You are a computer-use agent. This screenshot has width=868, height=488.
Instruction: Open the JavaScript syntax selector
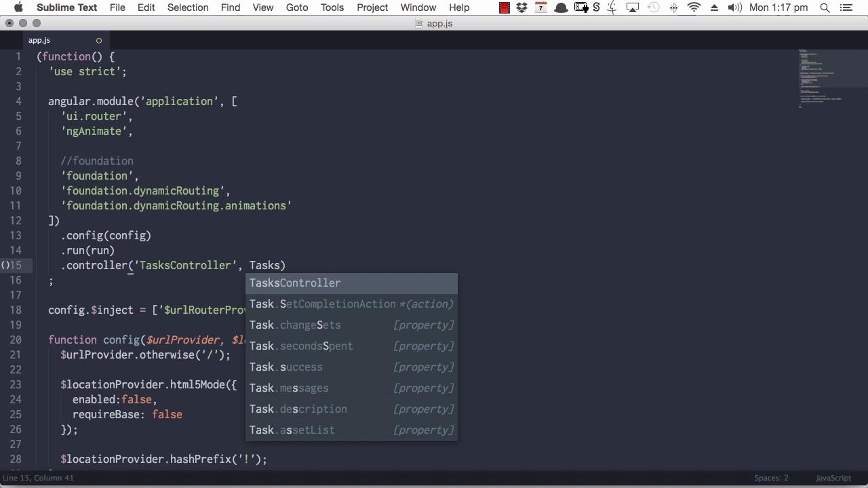[x=833, y=478]
